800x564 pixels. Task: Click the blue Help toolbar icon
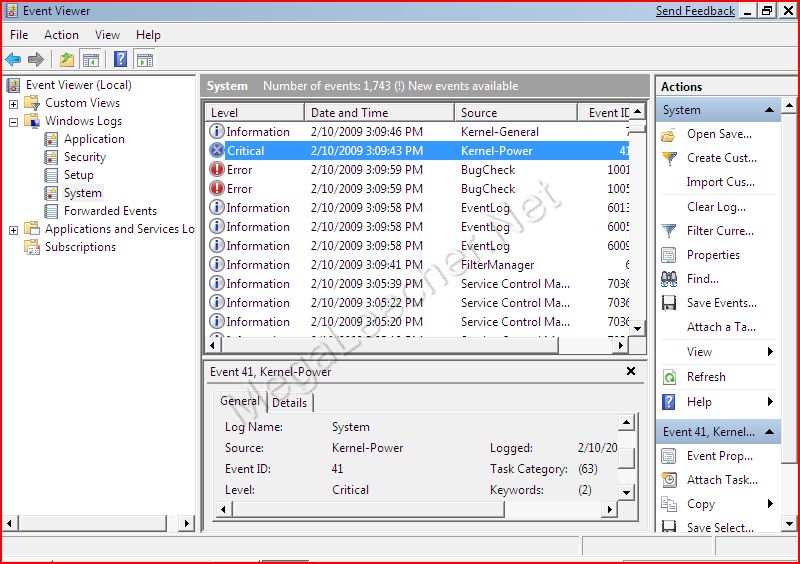120,60
